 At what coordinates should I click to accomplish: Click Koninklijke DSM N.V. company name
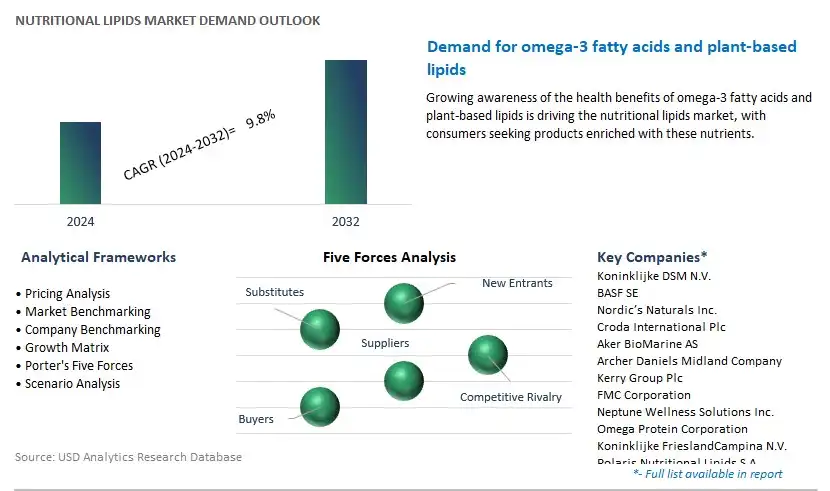(654, 276)
